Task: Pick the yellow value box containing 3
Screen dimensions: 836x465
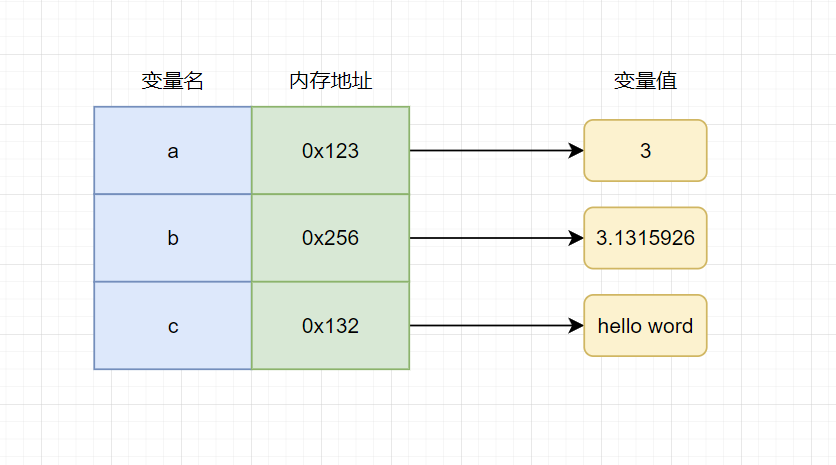Action: (645, 151)
